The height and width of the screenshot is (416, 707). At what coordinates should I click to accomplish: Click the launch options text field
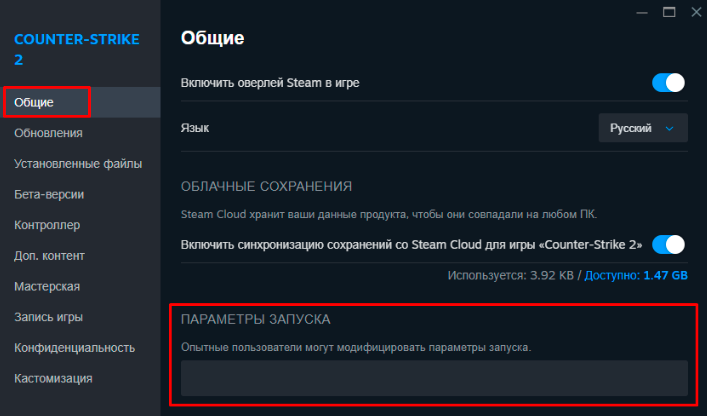pos(434,378)
